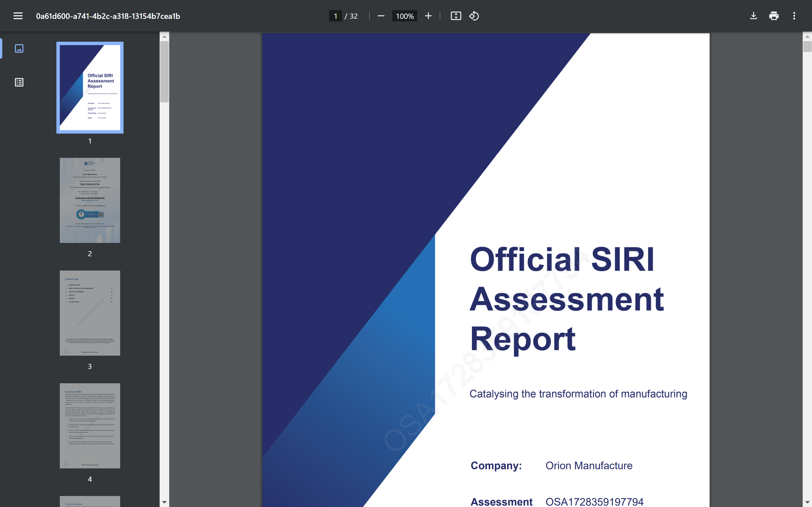Screen dimensions: 812x507
Task: Switch to document outline view
Action: point(19,82)
